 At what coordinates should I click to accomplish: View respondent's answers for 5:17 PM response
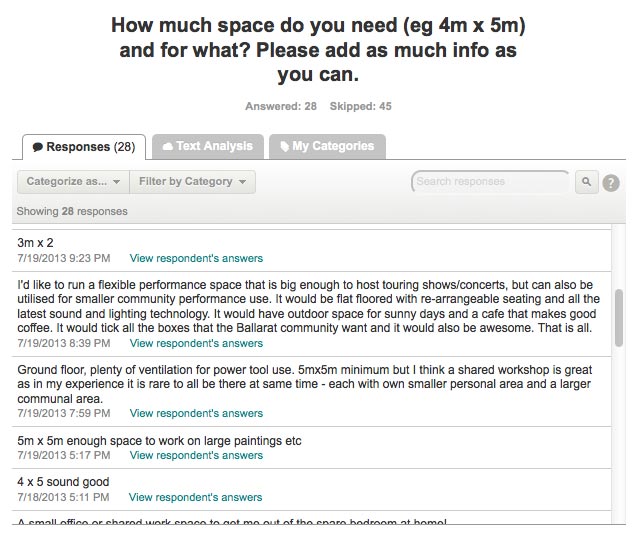click(196, 456)
